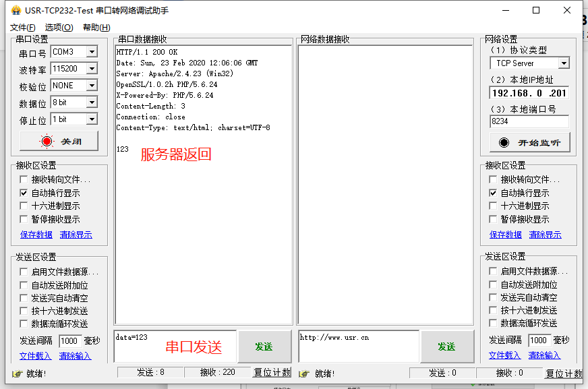Open the 文件(F) menu
This screenshot has height=389, width=588.
(x=22, y=27)
